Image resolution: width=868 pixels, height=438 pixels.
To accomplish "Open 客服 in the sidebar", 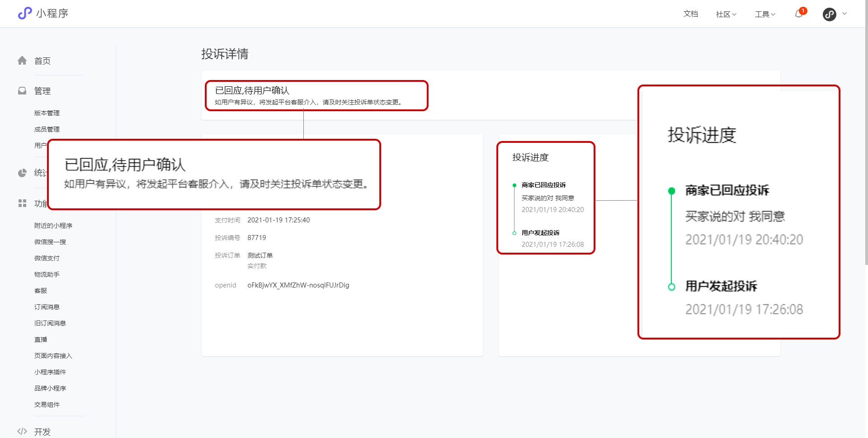I will tap(41, 291).
